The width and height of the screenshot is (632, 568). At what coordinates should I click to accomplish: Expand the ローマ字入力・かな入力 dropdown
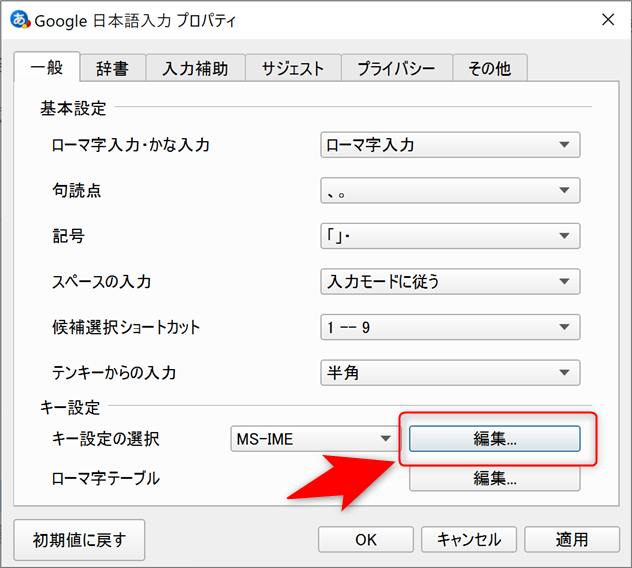coord(450,145)
